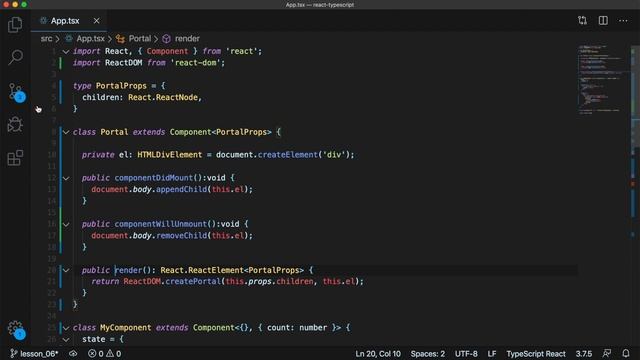
Task: Collapse the class MyComponent fold arrow
Action: [x=66, y=328]
